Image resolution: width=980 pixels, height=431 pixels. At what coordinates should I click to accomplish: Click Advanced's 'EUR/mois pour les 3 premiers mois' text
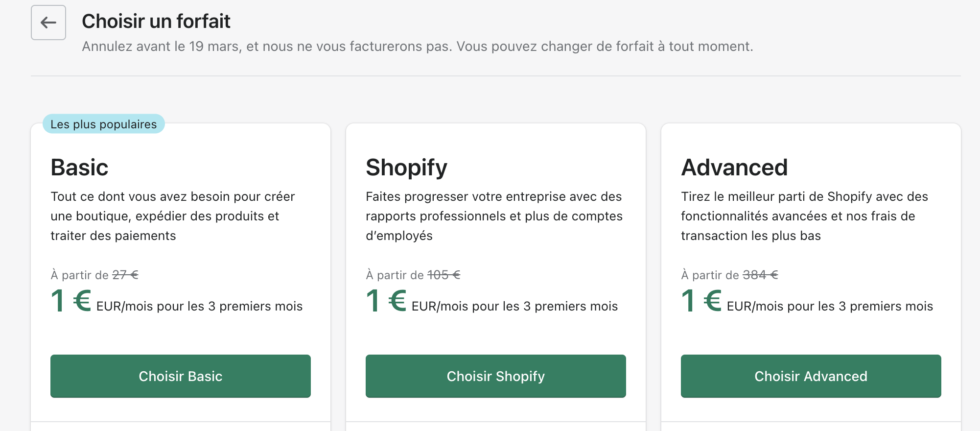tap(830, 307)
